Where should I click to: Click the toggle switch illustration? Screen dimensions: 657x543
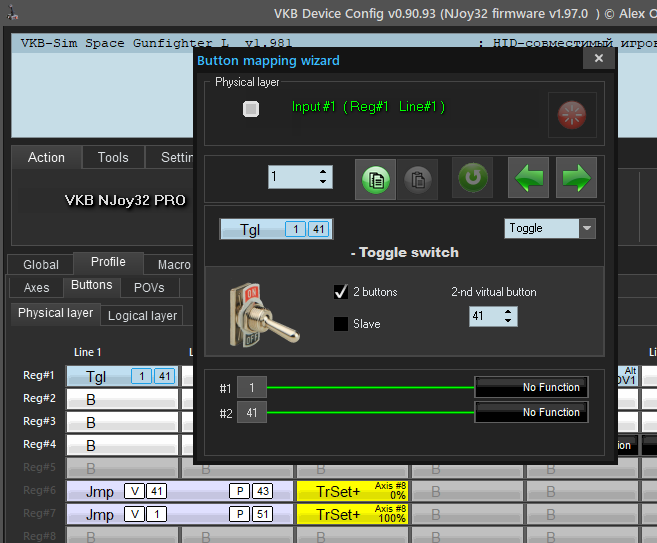pyautogui.click(x=263, y=314)
